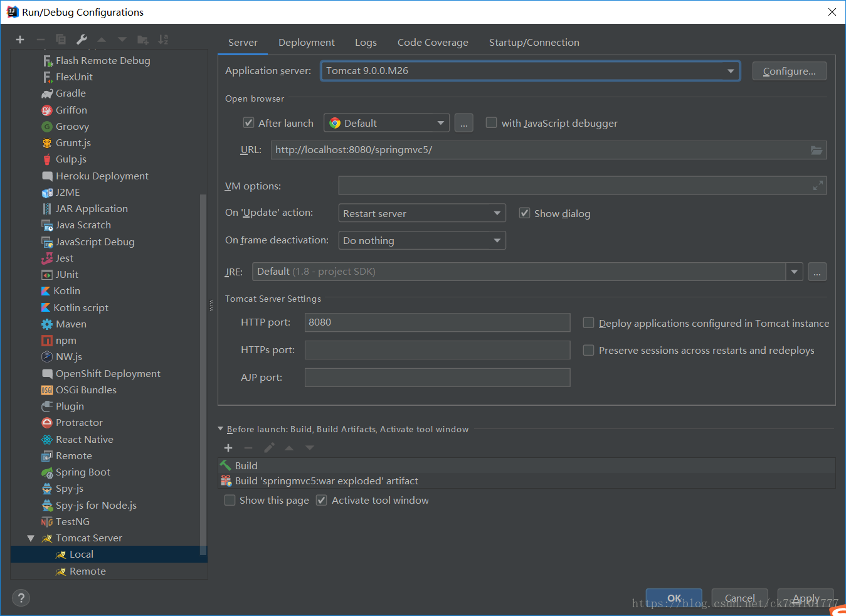Open the Default browser dropdown
This screenshot has width=846, height=616.
tap(387, 123)
